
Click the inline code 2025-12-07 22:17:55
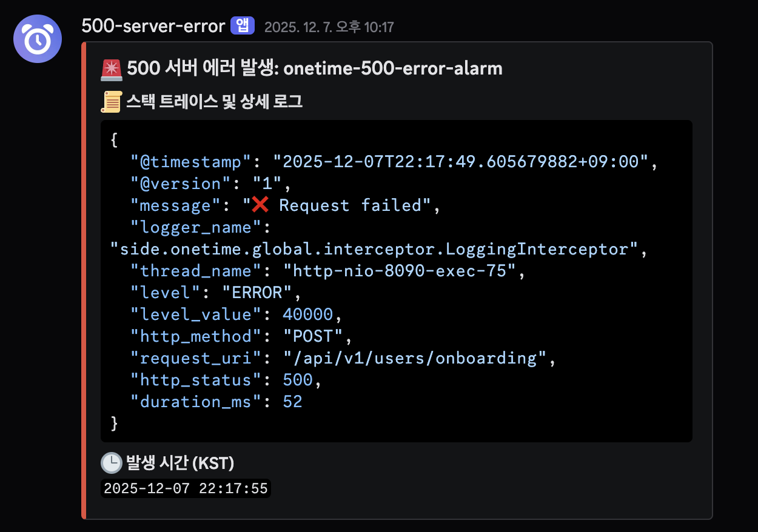185,488
